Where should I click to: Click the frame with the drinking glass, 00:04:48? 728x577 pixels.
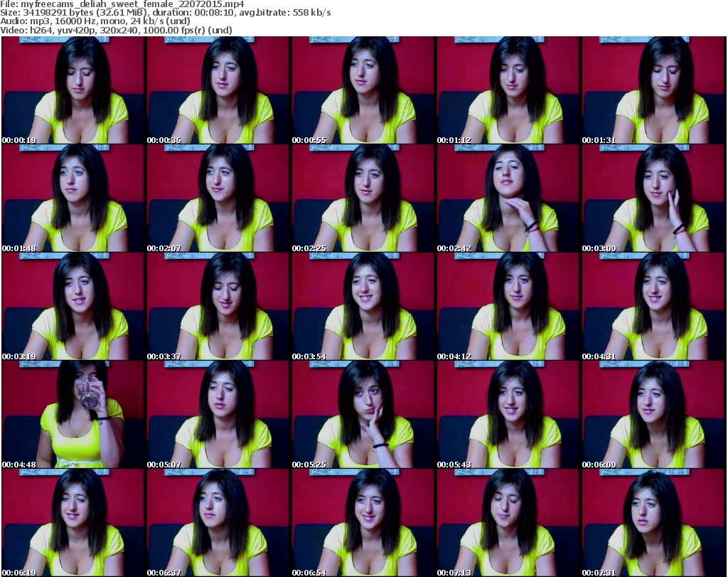click(x=73, y=415)
